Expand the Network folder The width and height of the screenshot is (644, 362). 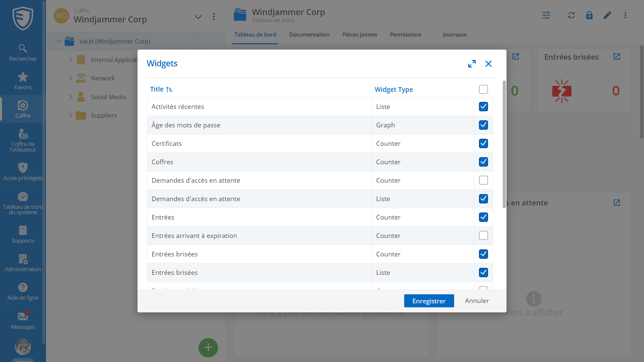(70, 78)
